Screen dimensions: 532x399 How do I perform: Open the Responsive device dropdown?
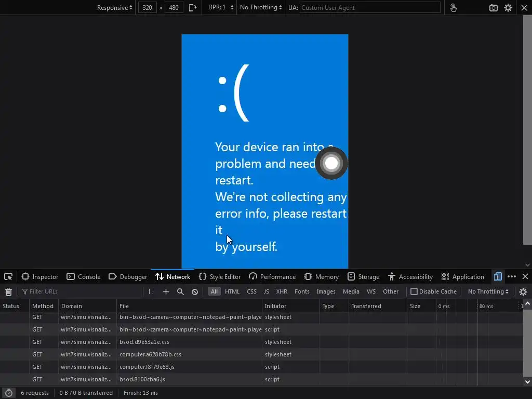114,7
